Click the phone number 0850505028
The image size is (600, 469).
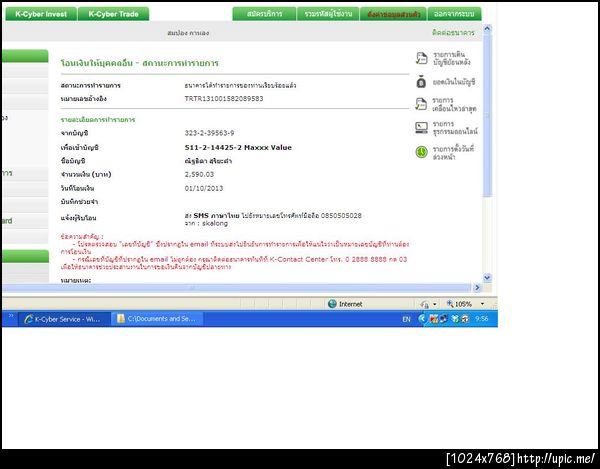tap(341, 216)
